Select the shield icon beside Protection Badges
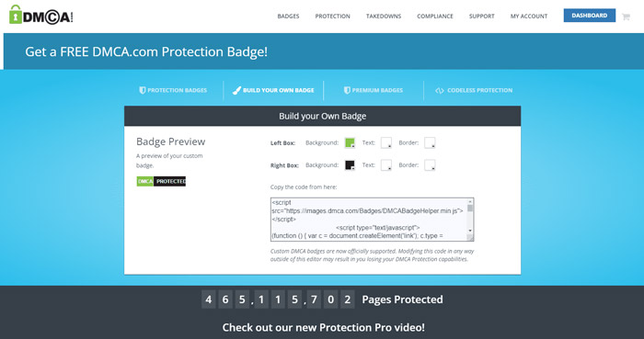 pyautogui.click(x=142, y=90)
